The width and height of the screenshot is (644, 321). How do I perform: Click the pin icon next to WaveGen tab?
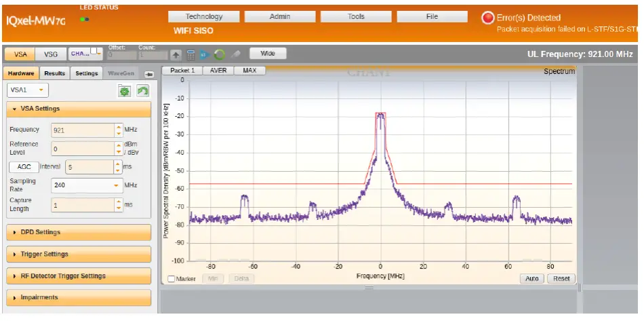point(148,74)
